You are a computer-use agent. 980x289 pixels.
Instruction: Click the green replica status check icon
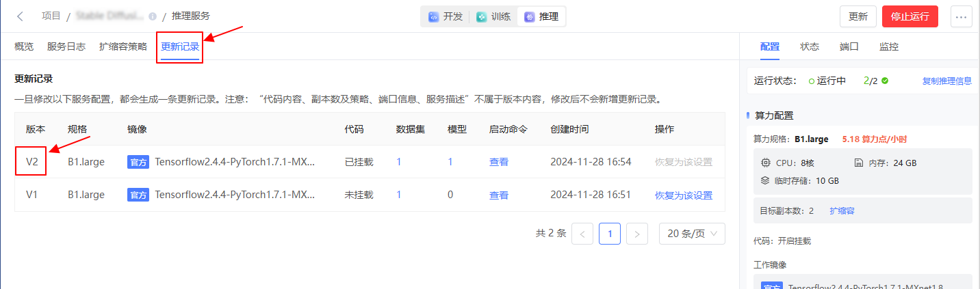tap(885, 81)
